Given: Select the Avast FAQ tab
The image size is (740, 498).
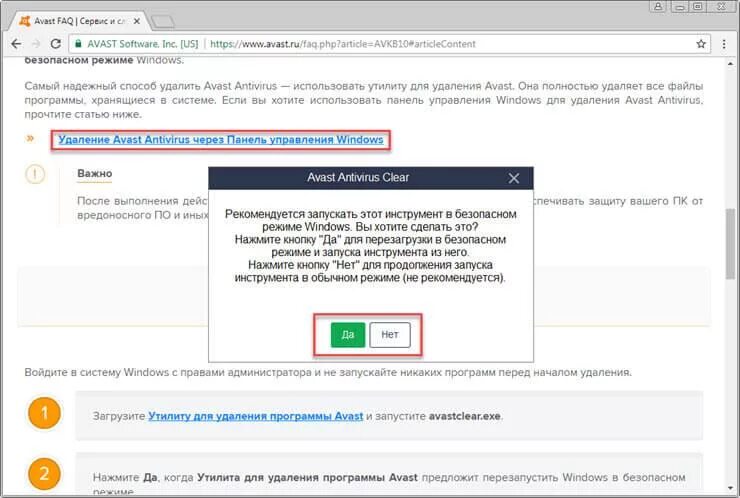Looking at the screenshot, I should [x=79, y=21].
